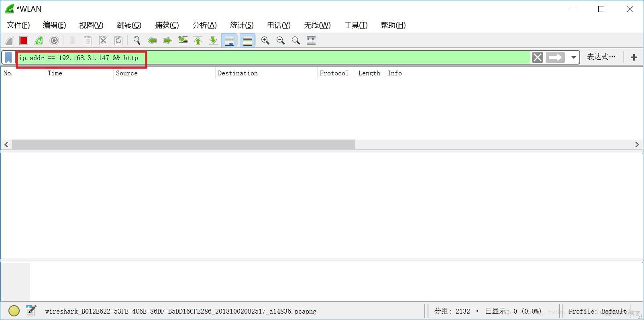Viewport: 644px width, 320px height.
Task: Zoom in on packet text
Action: (x=265, y=41)
